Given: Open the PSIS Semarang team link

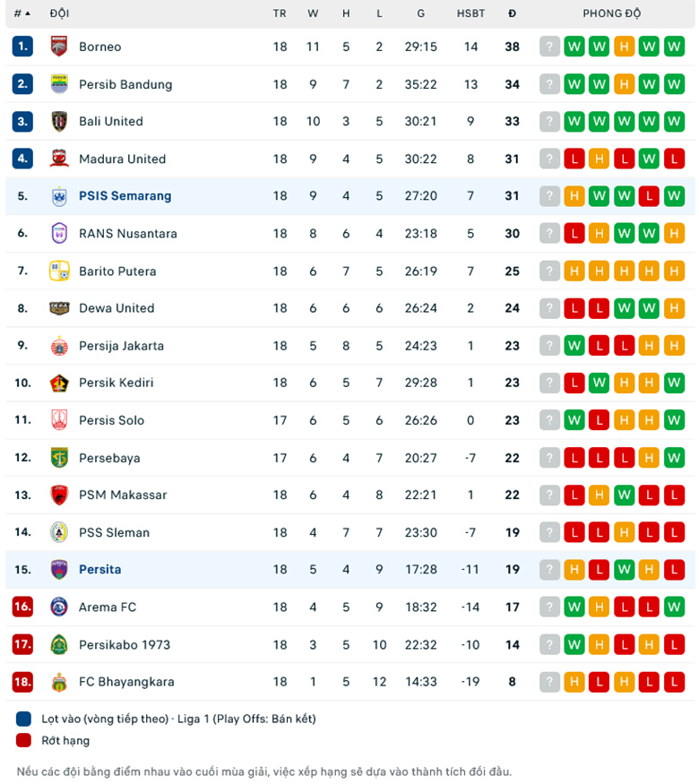Looking at the screenshot, I should pos(125,195).
